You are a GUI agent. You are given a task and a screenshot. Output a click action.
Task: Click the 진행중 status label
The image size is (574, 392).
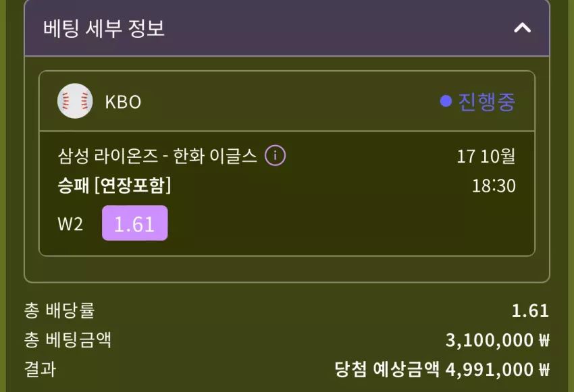(x=486, y=101)
